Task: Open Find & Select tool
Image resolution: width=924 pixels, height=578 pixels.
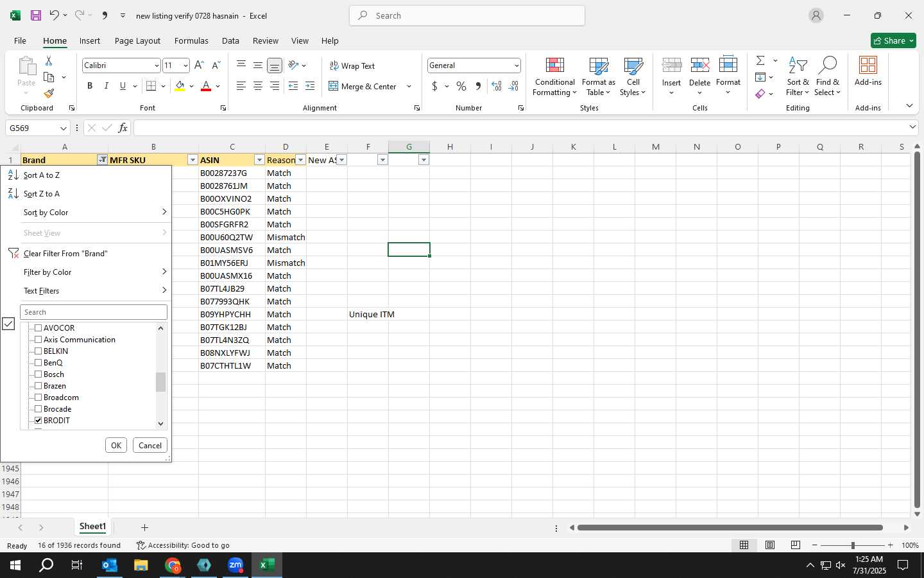Action: point(827,76)
